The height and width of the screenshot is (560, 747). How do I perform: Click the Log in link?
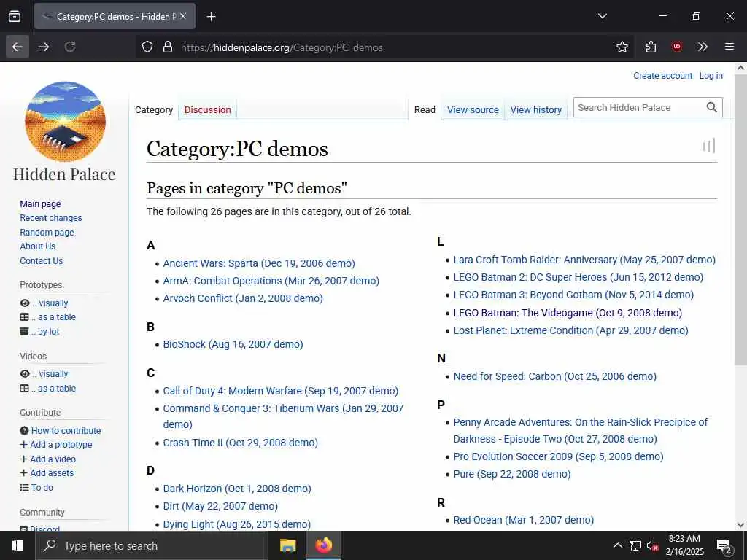(711, 76)
